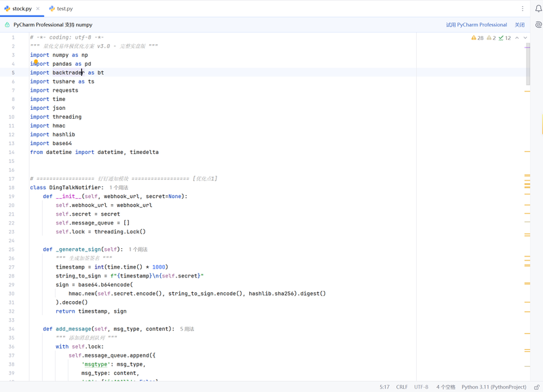
Task: Click the lock icon in the numpy banner
Action: [7, 24]
